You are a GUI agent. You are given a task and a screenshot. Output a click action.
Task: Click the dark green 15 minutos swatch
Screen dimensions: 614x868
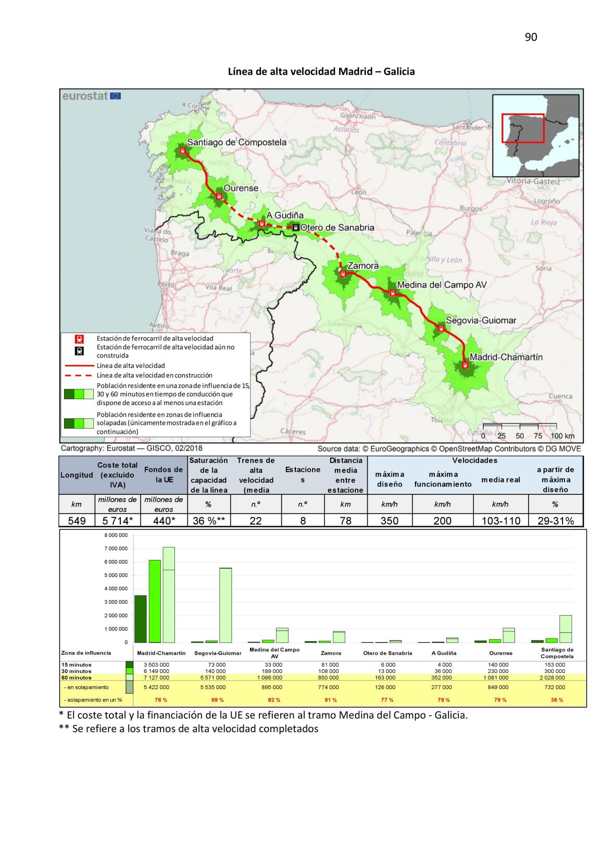point(129,665)
